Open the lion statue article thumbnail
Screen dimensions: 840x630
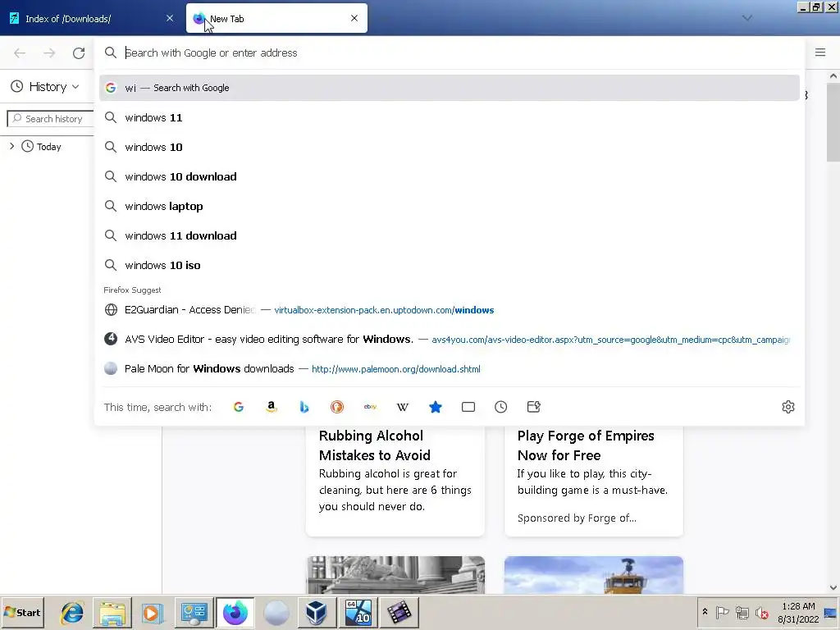[x=395, y=575]
